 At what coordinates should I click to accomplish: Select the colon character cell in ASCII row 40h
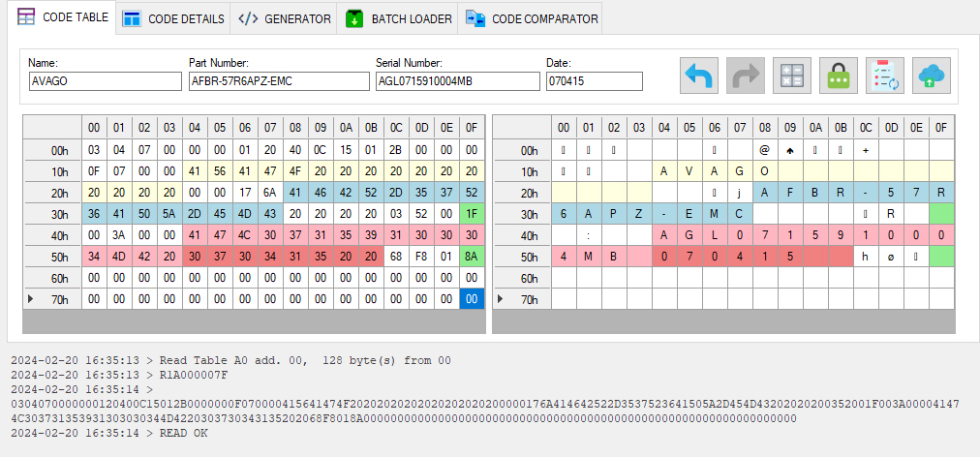588,235
